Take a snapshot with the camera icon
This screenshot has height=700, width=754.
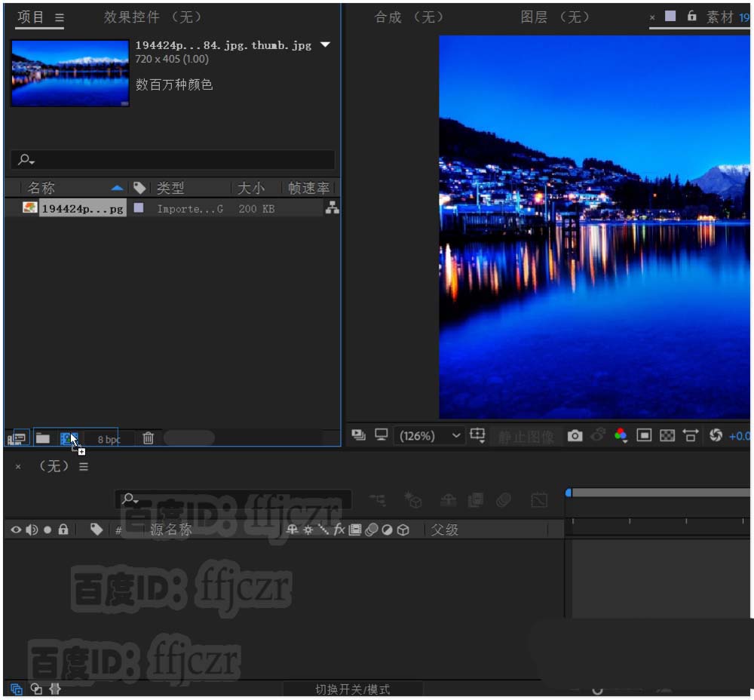pos(575,436)
